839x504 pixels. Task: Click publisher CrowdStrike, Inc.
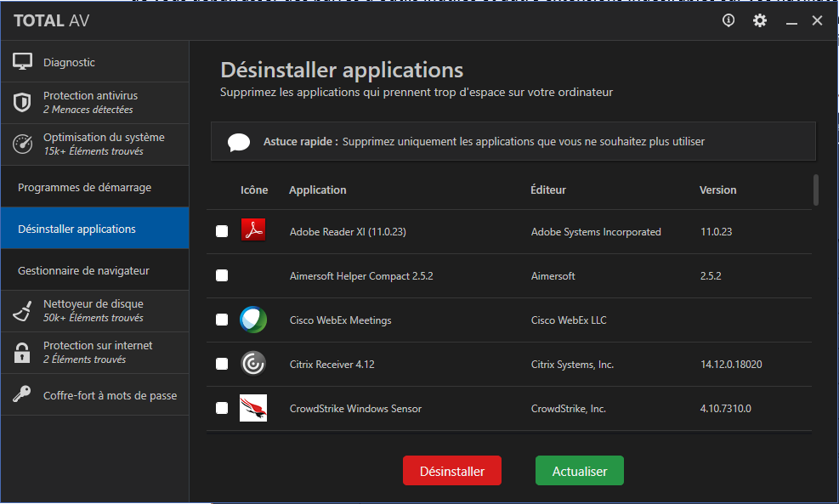point(568,409)
